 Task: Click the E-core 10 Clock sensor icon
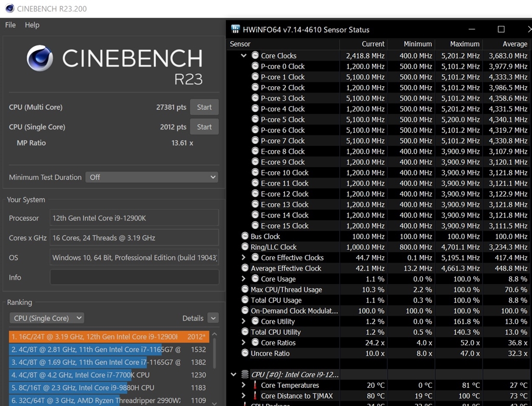[x=255, y=172]
